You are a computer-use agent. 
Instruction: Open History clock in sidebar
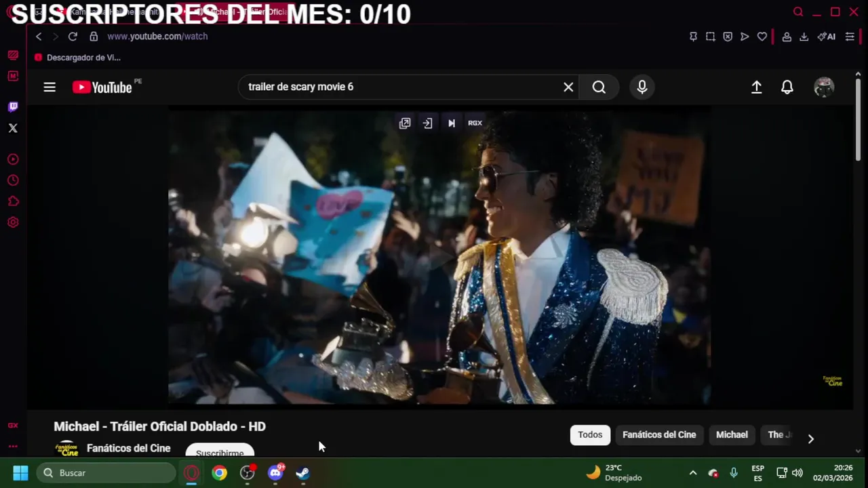13,180
